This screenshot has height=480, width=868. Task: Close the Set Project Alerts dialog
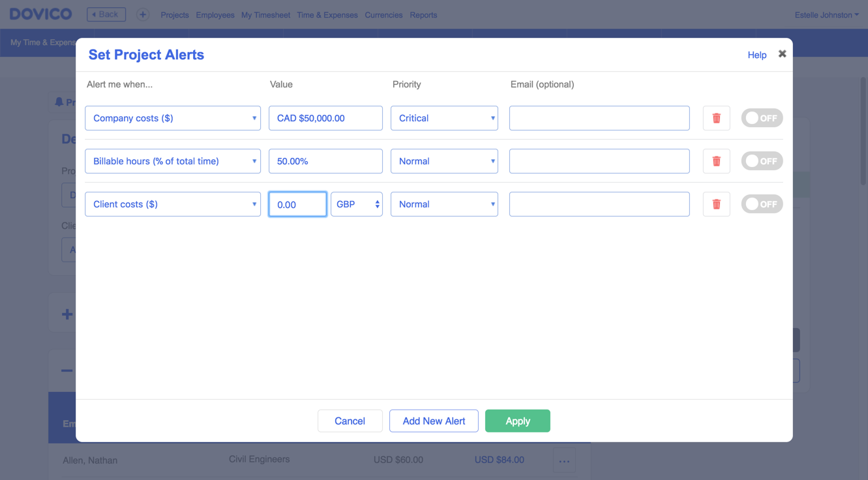pos(782,54)
